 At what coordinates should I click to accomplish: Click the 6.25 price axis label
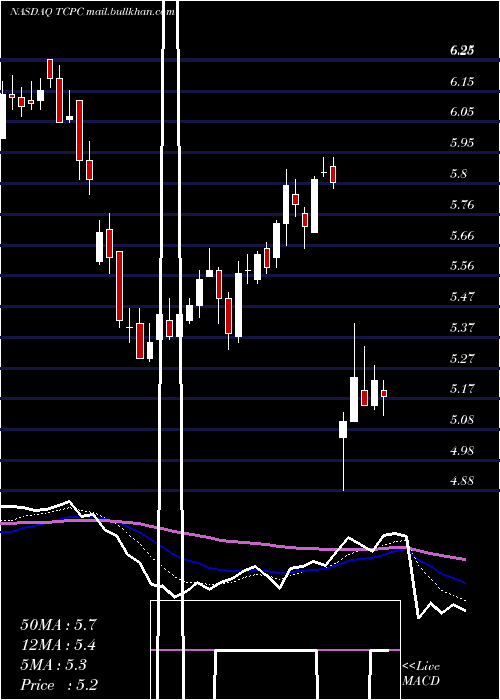[x=462, y=51]
